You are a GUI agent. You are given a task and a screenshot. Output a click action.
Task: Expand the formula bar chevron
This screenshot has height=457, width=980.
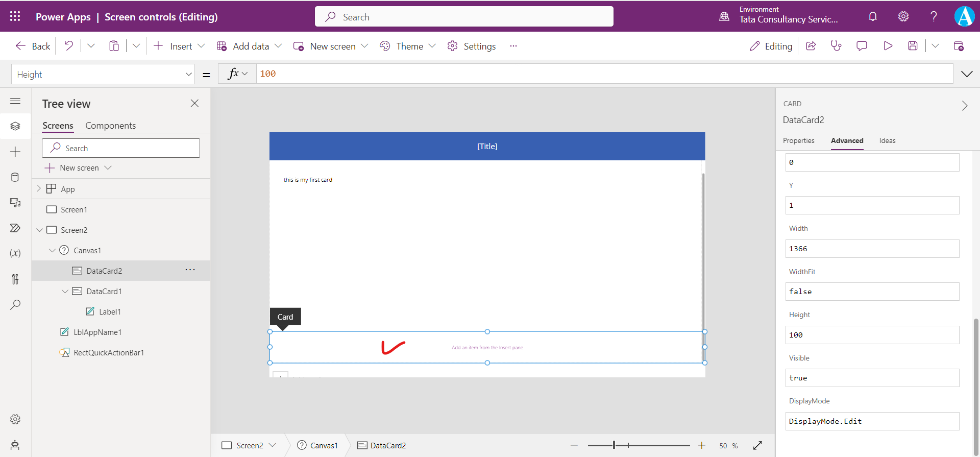point(967,74)
